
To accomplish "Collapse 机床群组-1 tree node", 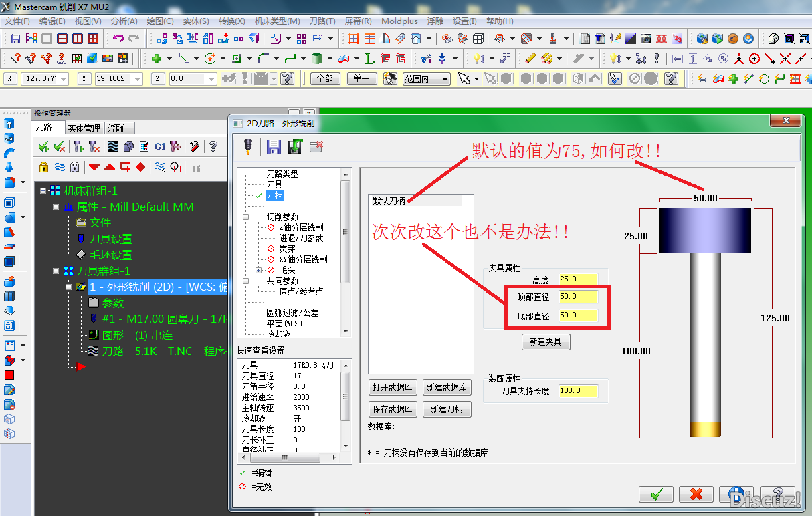I will (43, 190).
